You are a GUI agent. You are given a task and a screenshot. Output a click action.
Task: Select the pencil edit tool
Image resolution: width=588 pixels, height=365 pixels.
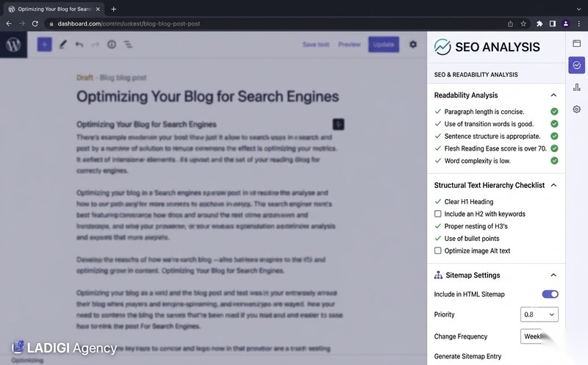click(62, 45)
